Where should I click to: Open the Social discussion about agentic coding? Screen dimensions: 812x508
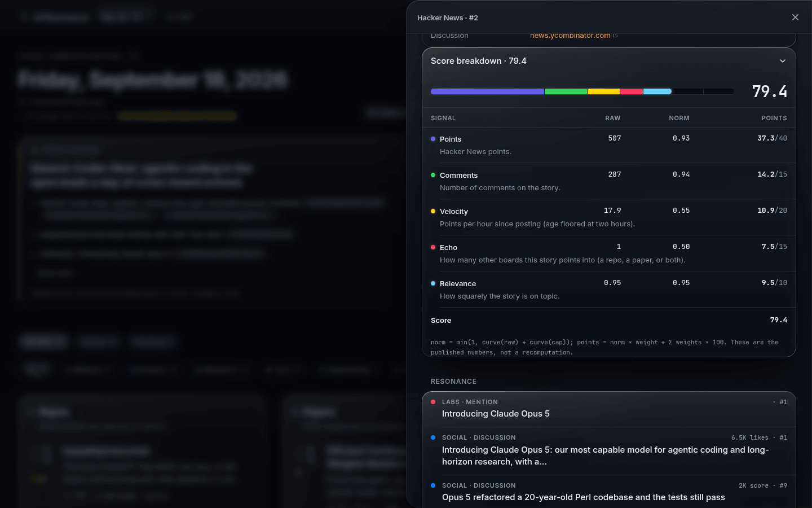point(609,450)
